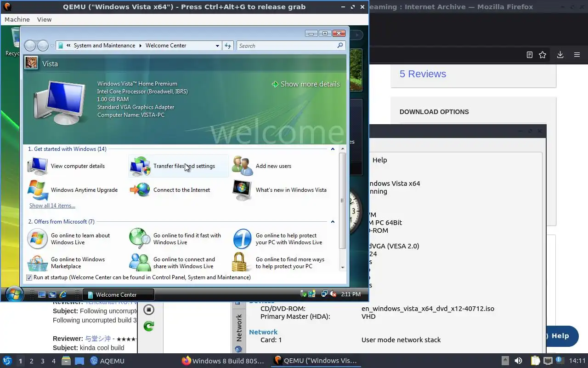Click the AQEMU stop VM button
The height and width of the screenshot is (368, 588).
pyautogui.click(x=148, y=310)
